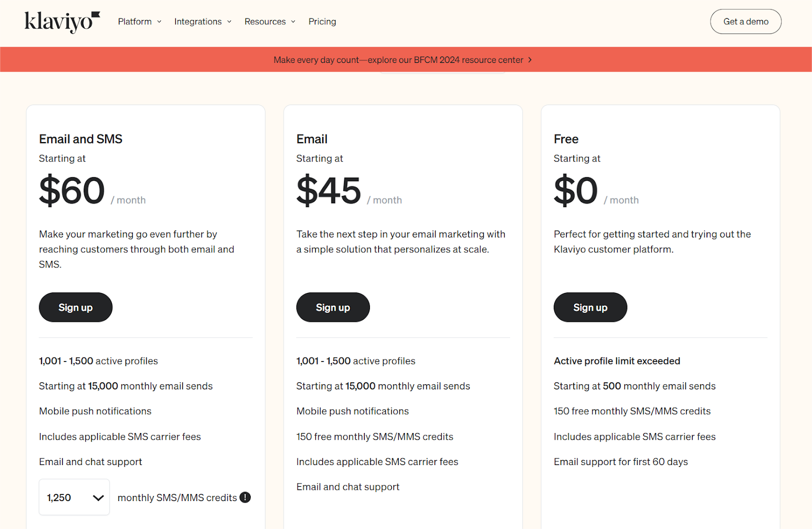The height and width of the screenshot is (529, 812).
Task: Click the Email and SMS plan heading
Action: pos(81,139)
